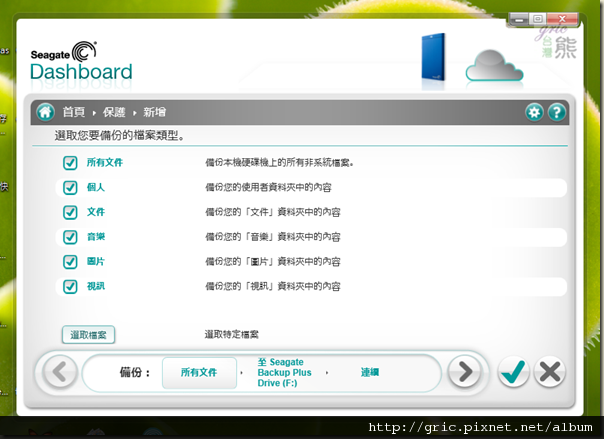Maximize the Dashboard window

[x=538, y=19]
